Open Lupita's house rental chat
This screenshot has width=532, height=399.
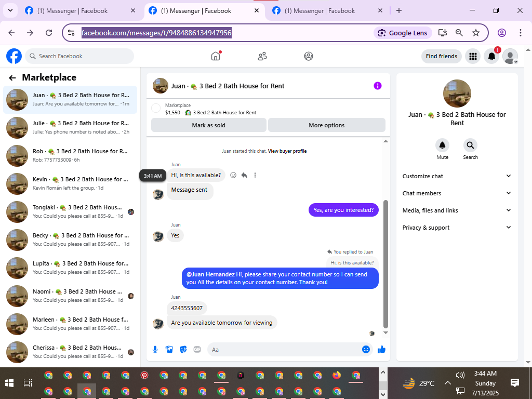[70, 268]
